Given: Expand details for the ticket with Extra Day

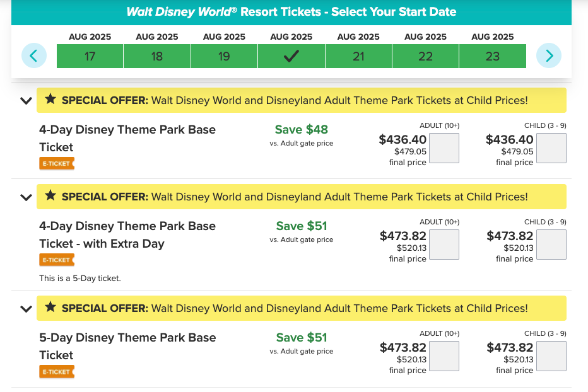Looking at the screenshot, I should coord(25,197).
